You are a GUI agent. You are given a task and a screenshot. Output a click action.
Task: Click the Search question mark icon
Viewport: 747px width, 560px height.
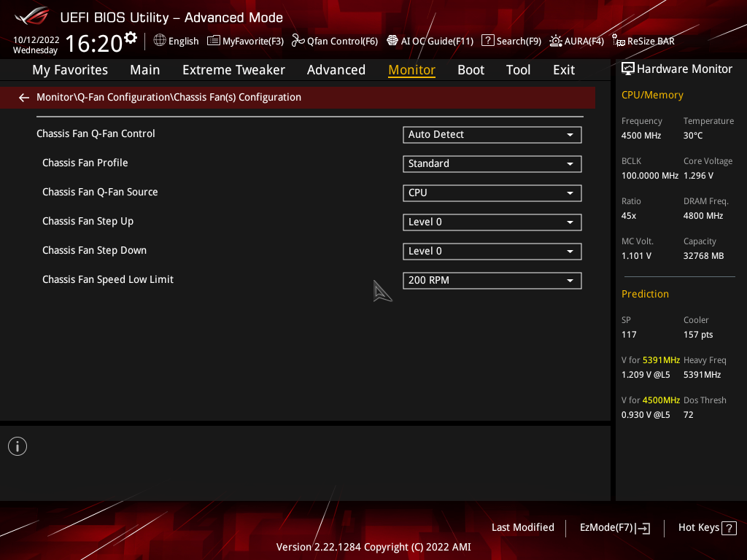point(488,41)
